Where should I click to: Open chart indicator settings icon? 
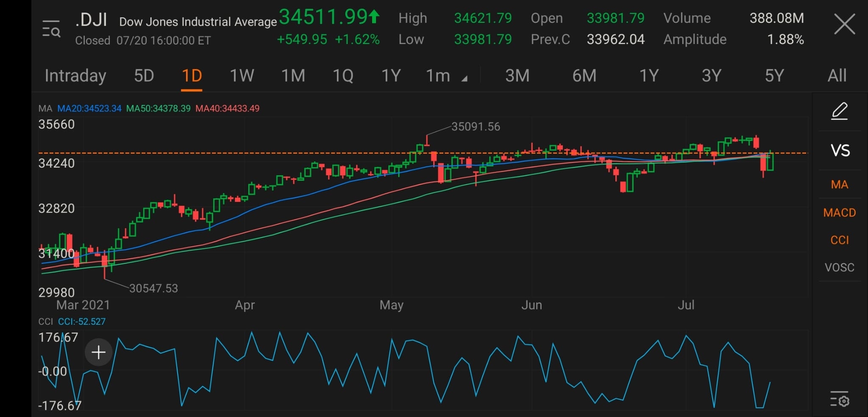839,399
